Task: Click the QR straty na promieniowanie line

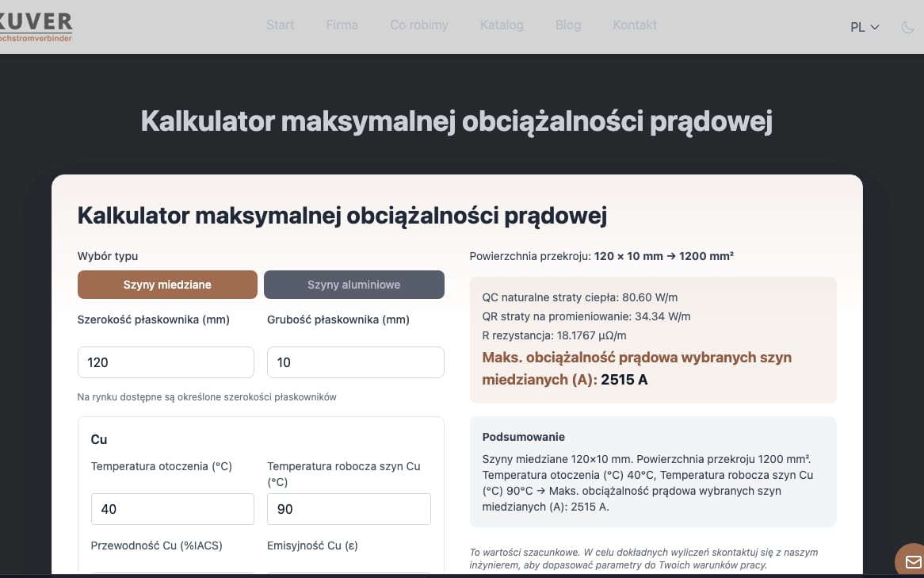Action: pyautogui.click(x=586, y=316)
